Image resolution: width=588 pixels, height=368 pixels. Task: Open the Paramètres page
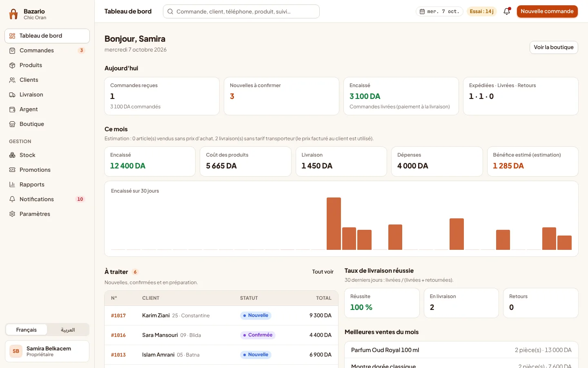(x=47, y=214)
